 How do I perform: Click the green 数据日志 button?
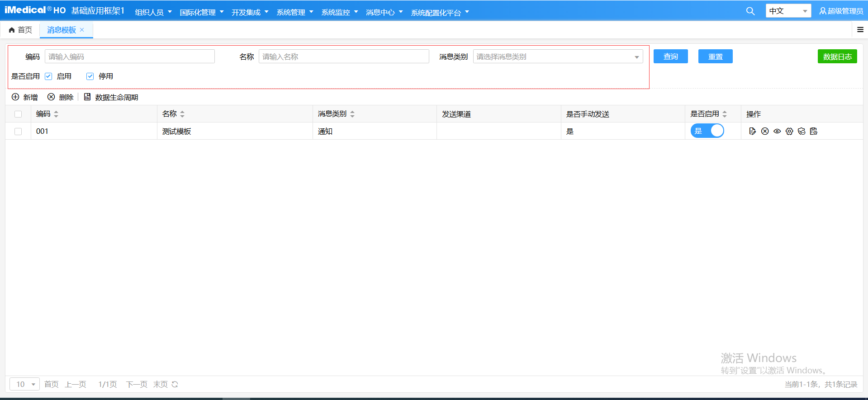point(837,56)
